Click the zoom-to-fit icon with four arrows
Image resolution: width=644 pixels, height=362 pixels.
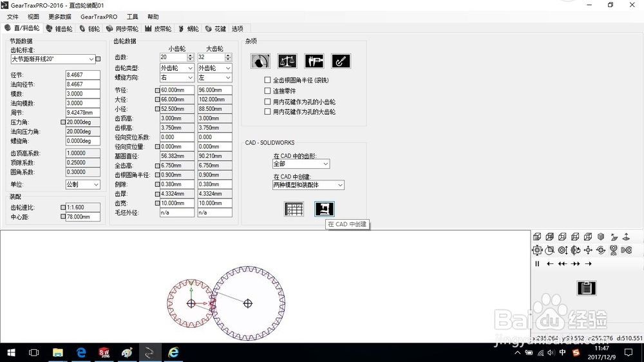pos(537,250)
